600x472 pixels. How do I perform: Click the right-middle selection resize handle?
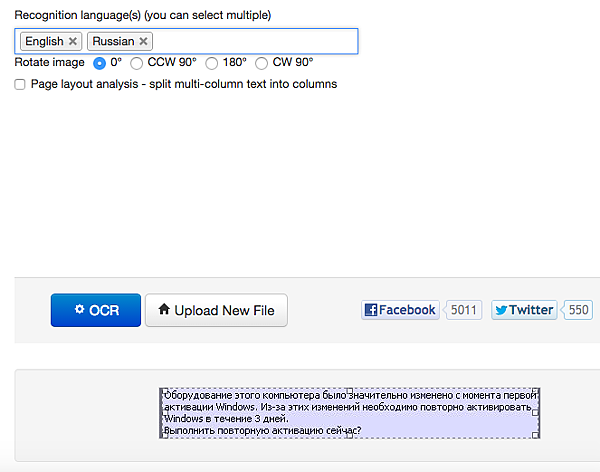(538, 413)
